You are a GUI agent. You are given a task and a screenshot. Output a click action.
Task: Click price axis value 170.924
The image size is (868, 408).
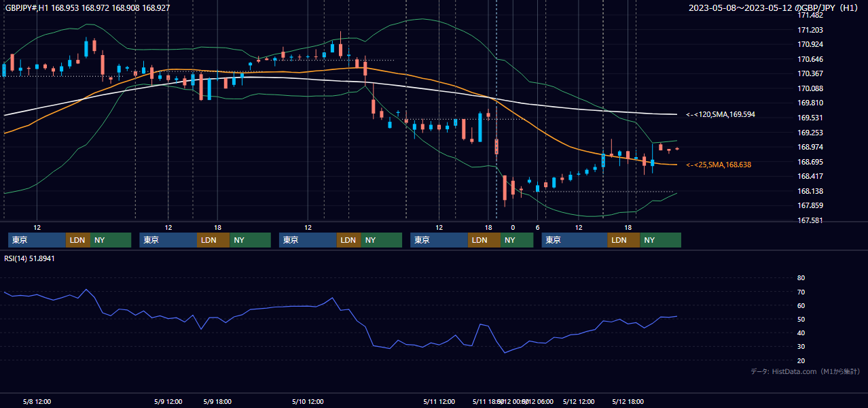(x=810, y=45)
